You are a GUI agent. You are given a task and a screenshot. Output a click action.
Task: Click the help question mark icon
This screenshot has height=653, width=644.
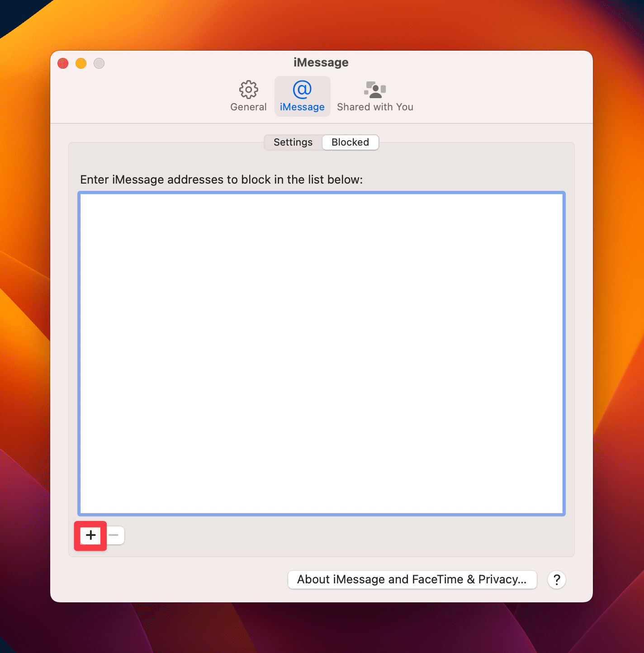[x=556, y=580]
